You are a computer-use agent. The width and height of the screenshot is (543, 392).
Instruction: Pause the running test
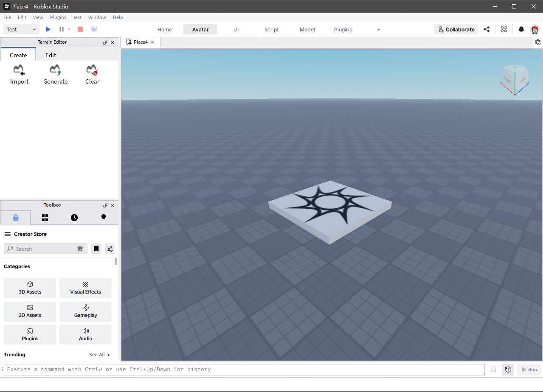(62, 29)
